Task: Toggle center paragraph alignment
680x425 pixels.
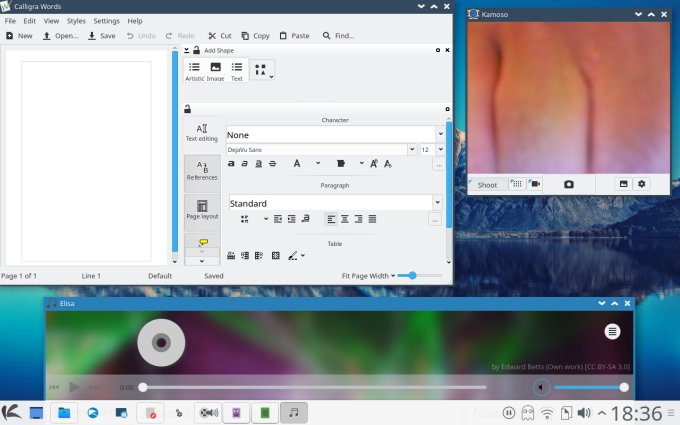Action: click(345, 218)
